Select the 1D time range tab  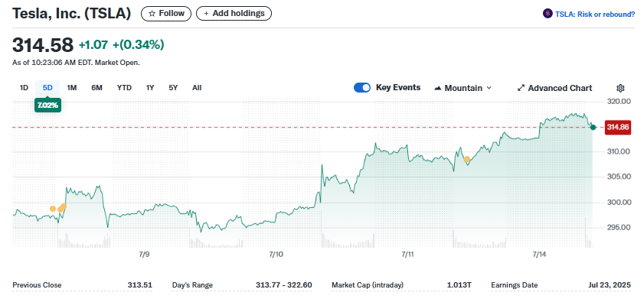(24, 87)
